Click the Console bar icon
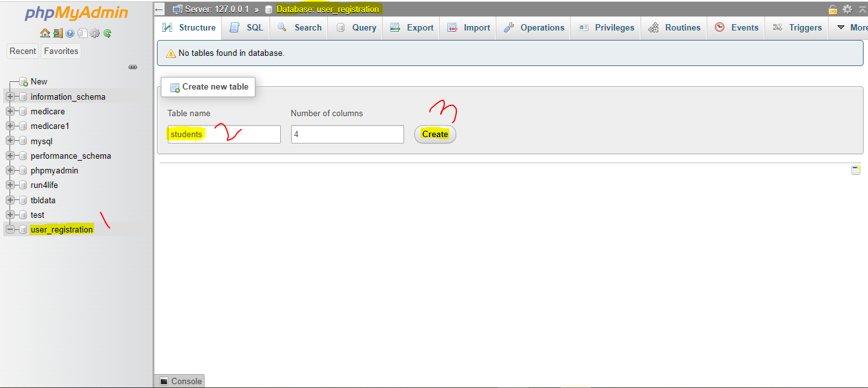This screenshot has width=868, height=388. coord(164,381)
